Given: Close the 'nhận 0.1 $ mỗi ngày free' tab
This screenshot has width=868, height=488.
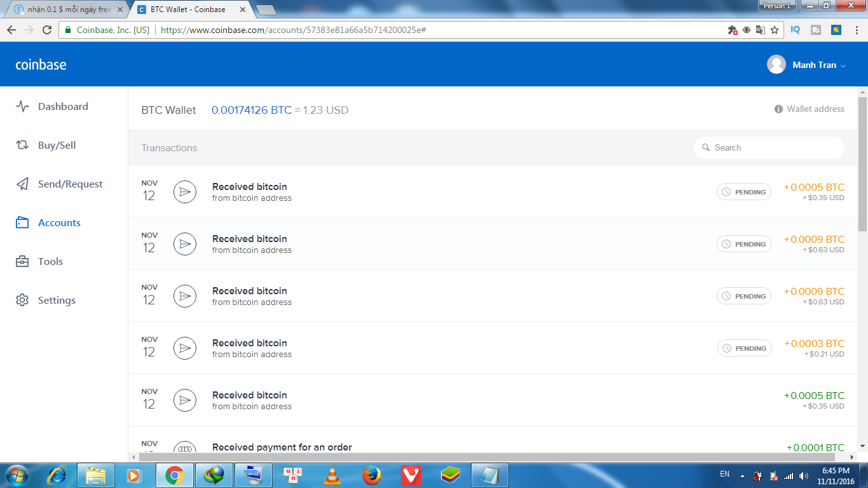Looking at the screenshot, I should (120, 10).
